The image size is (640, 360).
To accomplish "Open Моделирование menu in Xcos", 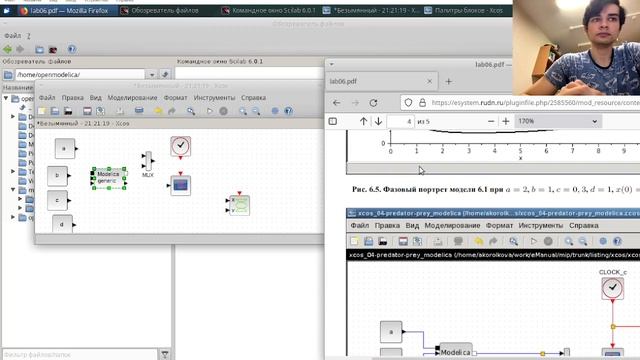I will pos(132,98).
